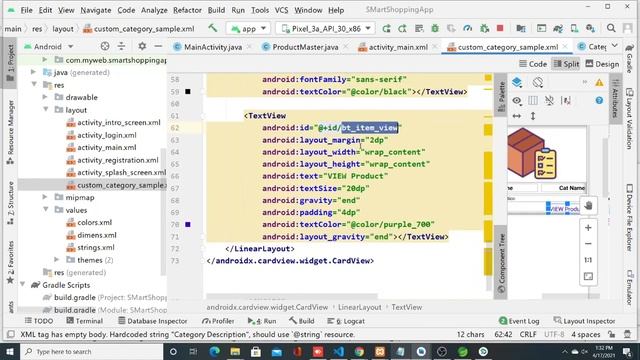Viewport: 640px width, 360px height.
Task: Open the Event Log
Action: (x=519, y=321)
